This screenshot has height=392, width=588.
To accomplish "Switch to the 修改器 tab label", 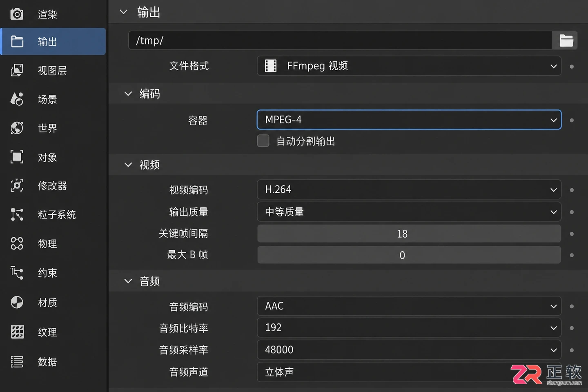I will coord(52,186).
